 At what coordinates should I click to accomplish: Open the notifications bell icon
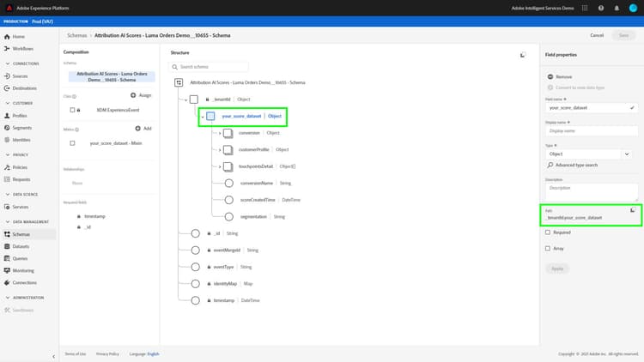(x=617, y=8)
